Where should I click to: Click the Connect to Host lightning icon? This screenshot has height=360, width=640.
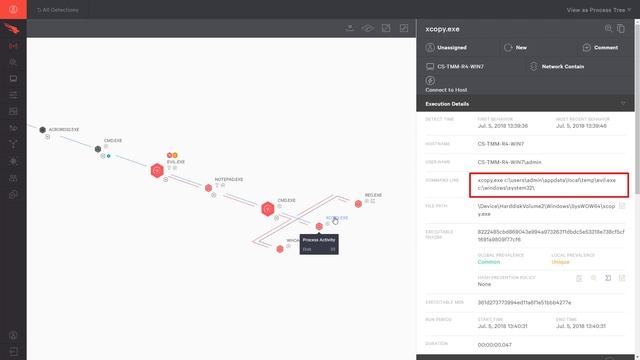430,80
